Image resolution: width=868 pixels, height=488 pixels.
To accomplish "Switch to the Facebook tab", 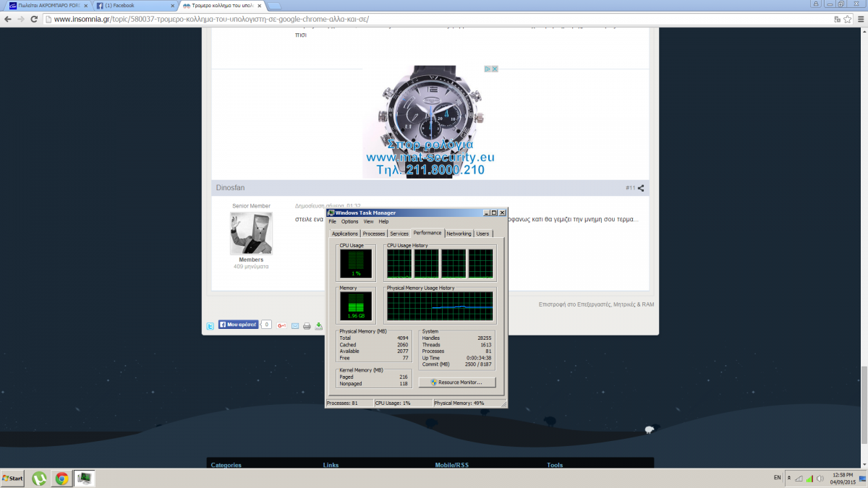I will 135,5.
